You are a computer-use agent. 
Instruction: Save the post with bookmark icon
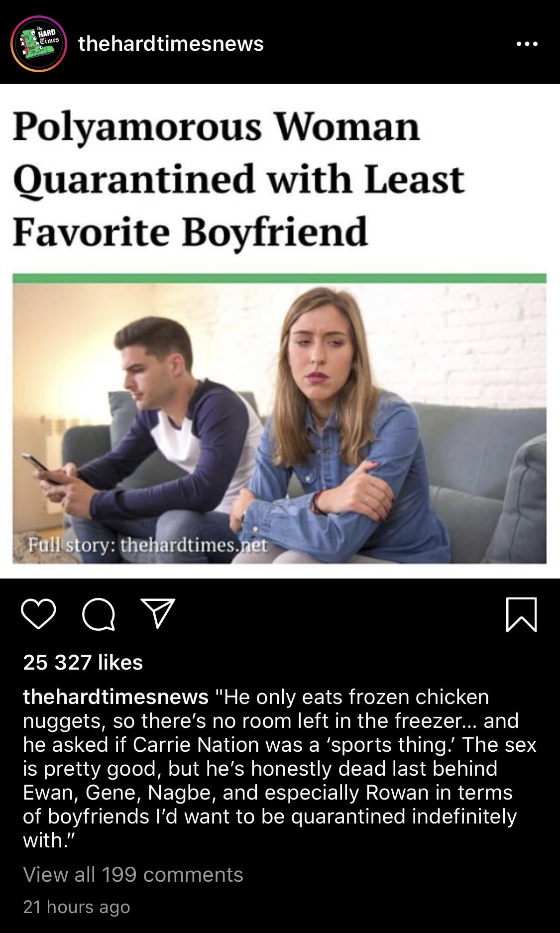click(521, 615)
